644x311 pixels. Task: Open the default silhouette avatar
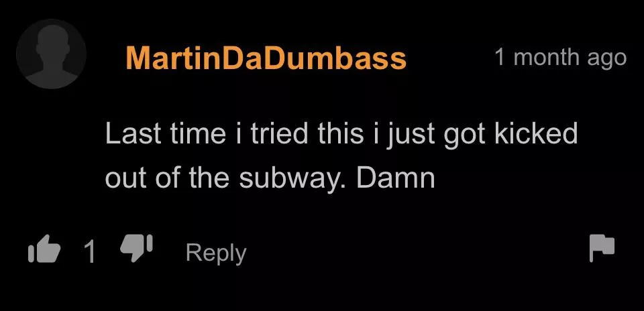[52, 54]
